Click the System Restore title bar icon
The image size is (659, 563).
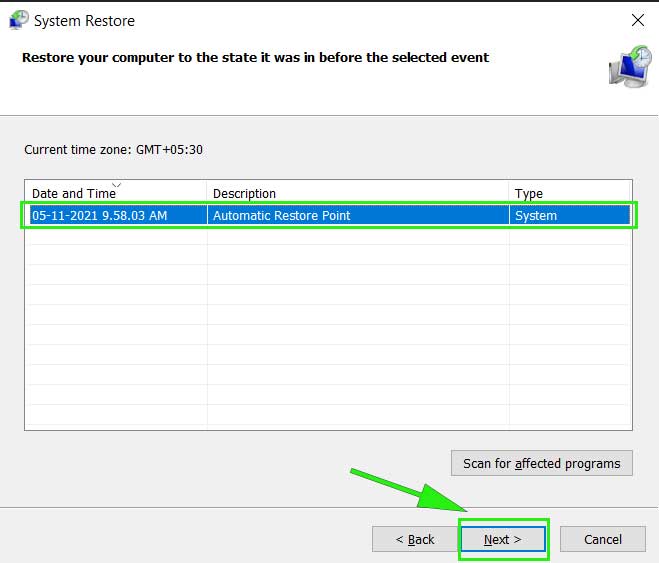click(19, 20)
